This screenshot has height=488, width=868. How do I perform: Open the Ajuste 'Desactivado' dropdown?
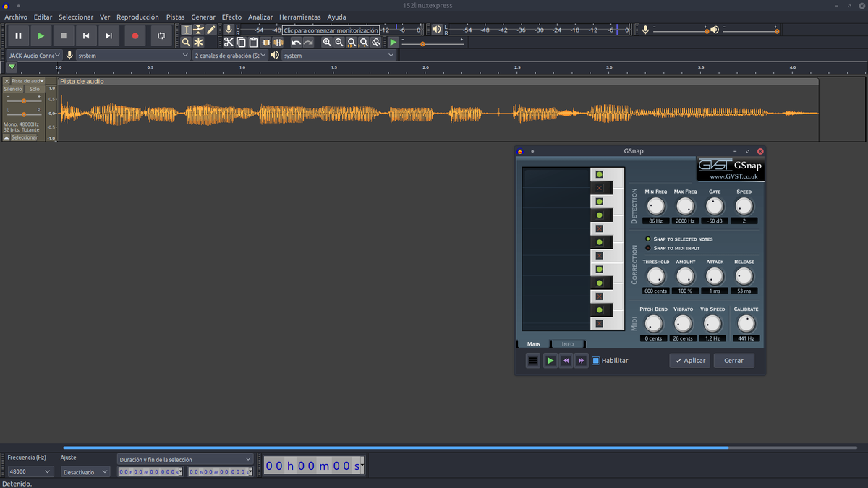coord(85,471)
